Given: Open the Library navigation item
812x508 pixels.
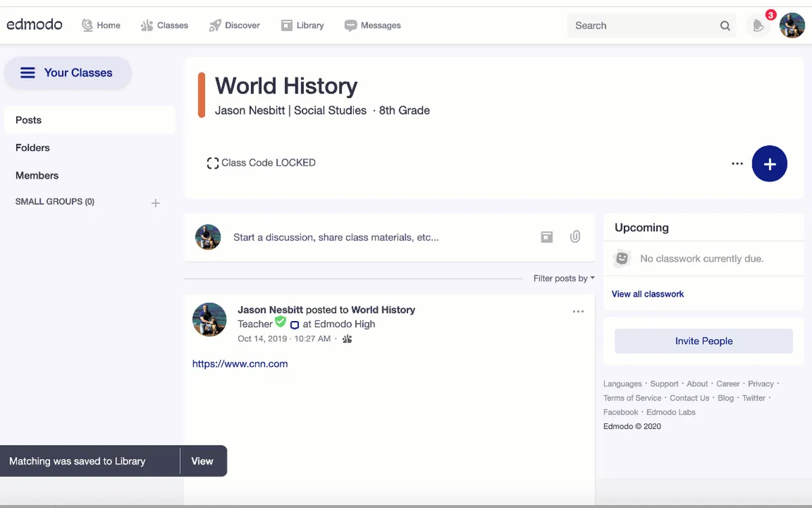Looking at the screenshot, I should click(302, 25).
